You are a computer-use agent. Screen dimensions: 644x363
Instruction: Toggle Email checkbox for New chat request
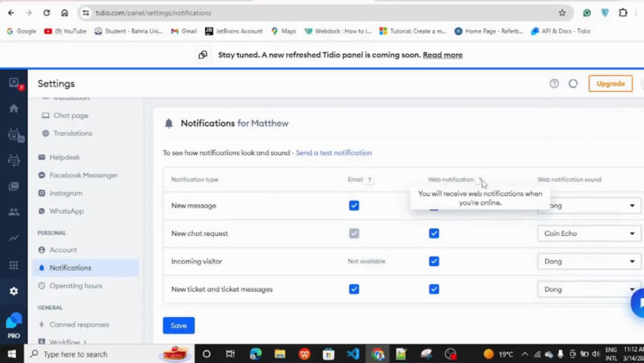354,233
